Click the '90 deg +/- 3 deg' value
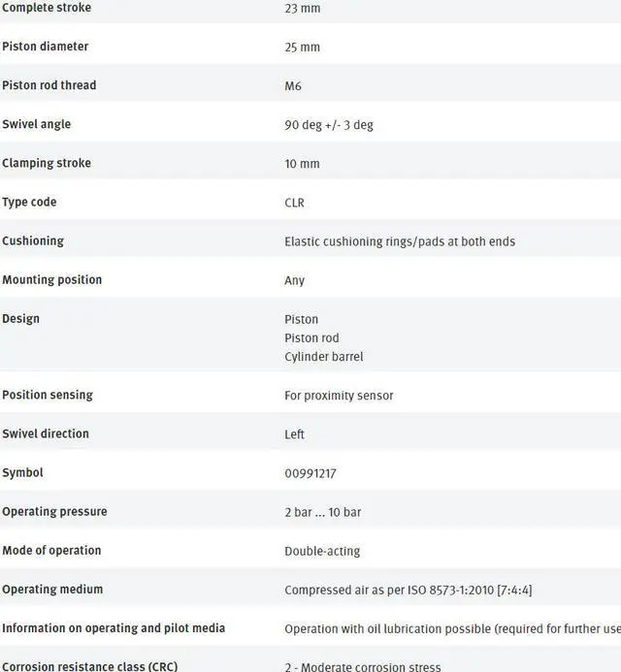 328,125
